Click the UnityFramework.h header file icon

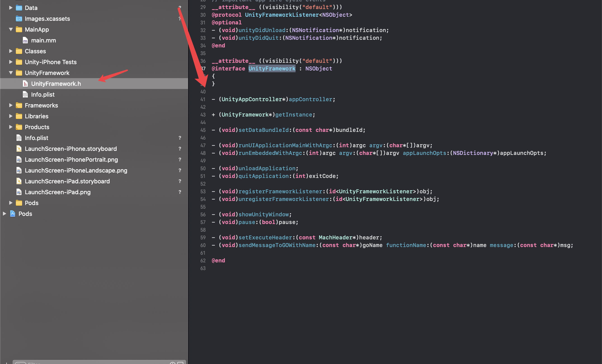click(x=25, y=84)
